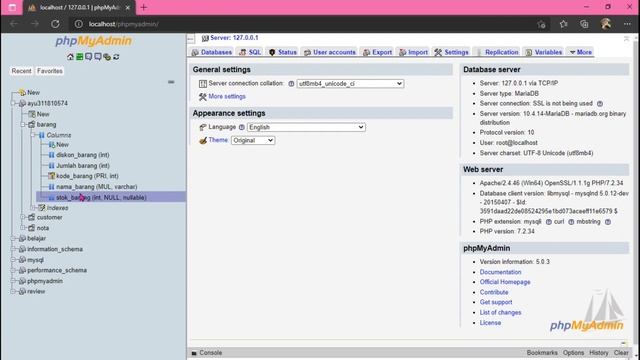640x360 pixels.
Task: Click console Bookmarks button
Action: [x=542, y=353]
